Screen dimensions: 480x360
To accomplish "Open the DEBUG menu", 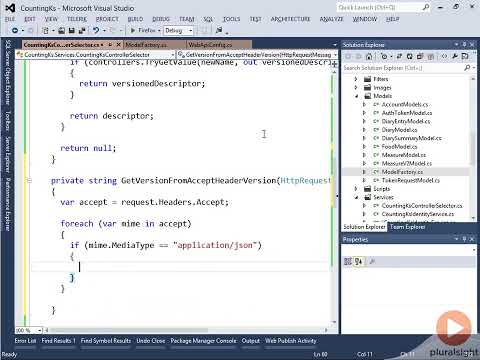I will 161,19.
